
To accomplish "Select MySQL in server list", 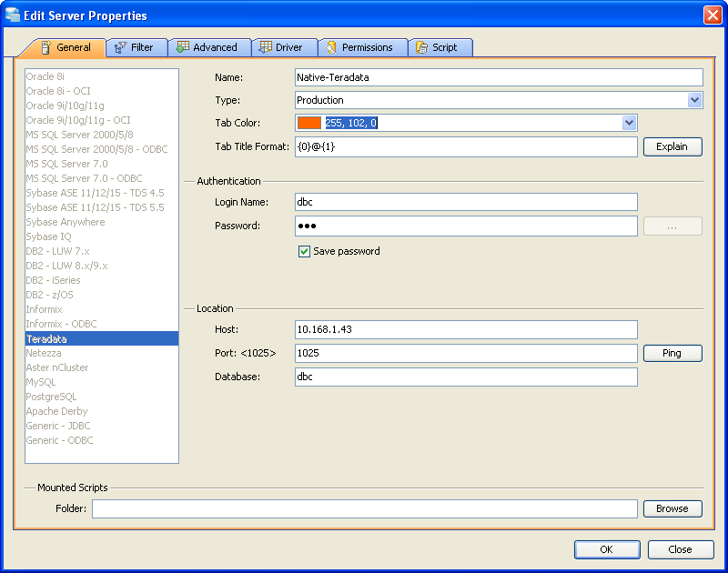I will pyautogui.click(x=102, y=382).
